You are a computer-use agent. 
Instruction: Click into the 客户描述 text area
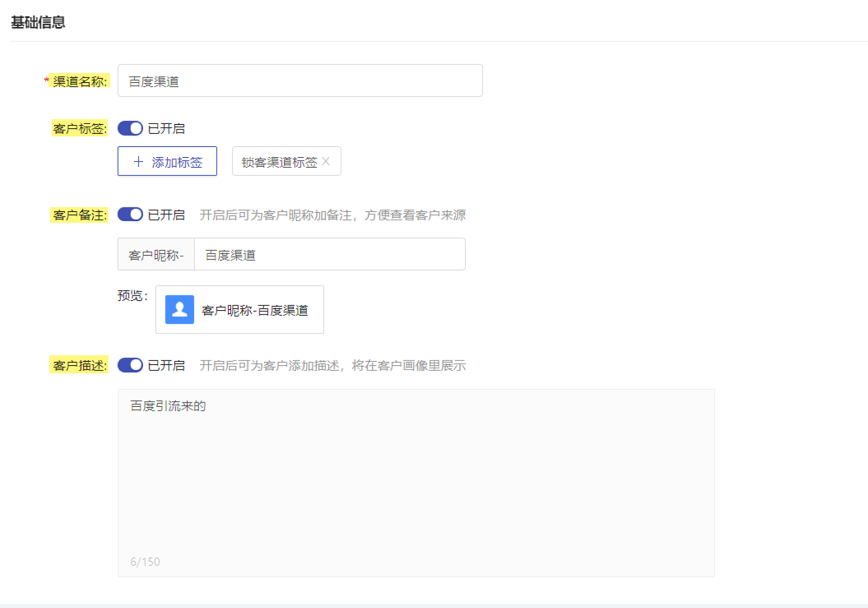click(x=416, y=483)
